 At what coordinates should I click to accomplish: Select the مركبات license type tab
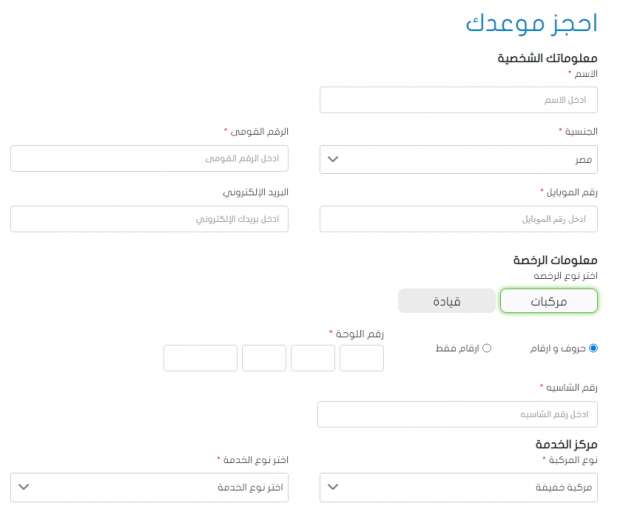click(x=548, y=301)
